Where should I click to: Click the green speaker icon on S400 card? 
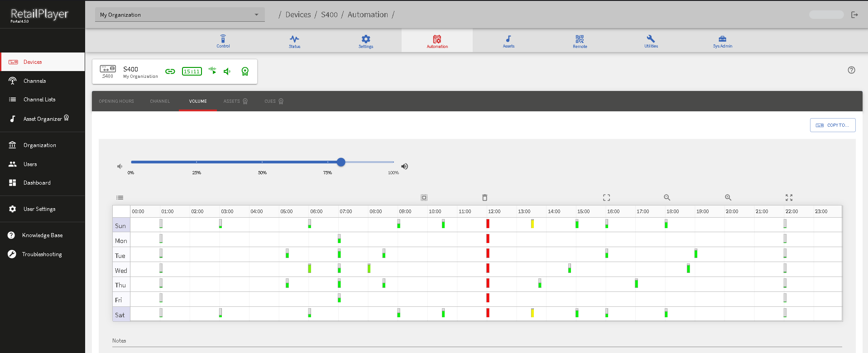click(227, 72)
